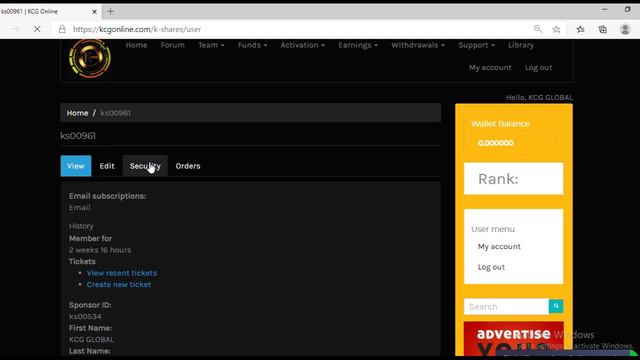640x360 pixels.
Task: Focus the sidebar Search field
Action: 506,307
